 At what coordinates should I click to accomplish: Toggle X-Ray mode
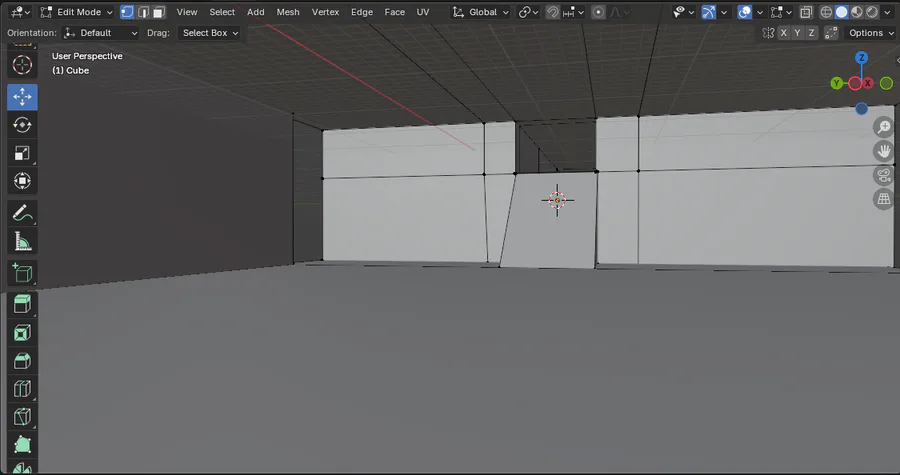(x=806, y=12)
